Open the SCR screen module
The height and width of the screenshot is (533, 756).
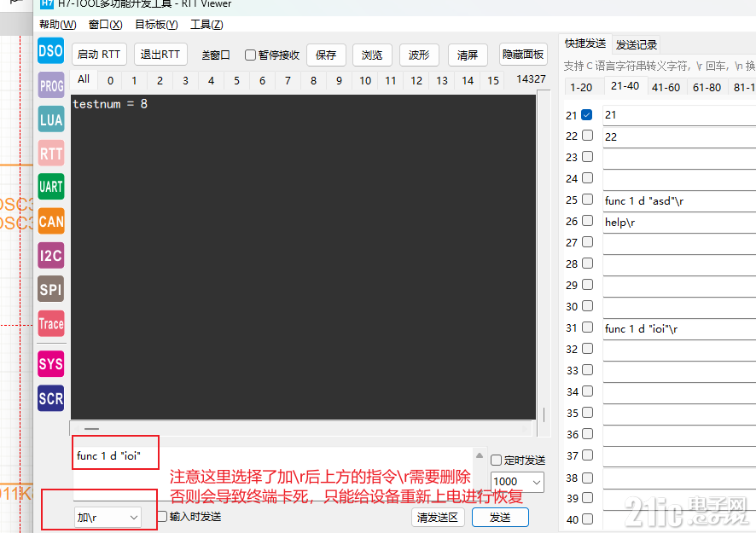point(51,398)
